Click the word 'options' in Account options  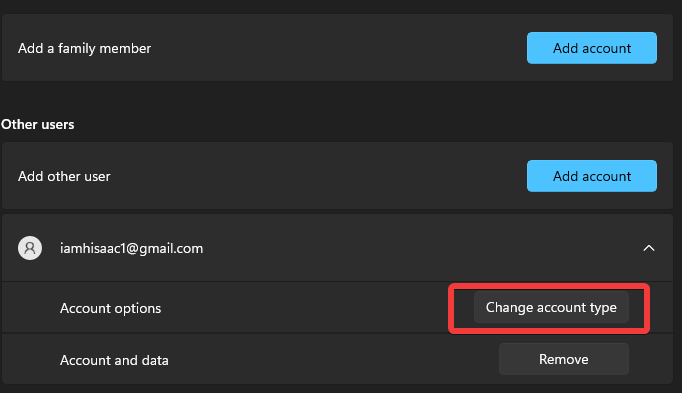[137, 309]
